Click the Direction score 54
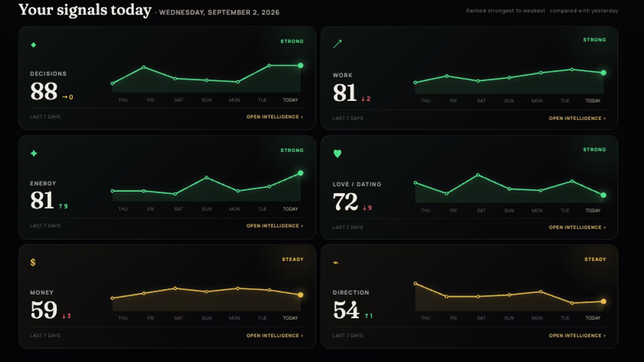This screenshot has height=362, width=644. 346,310
